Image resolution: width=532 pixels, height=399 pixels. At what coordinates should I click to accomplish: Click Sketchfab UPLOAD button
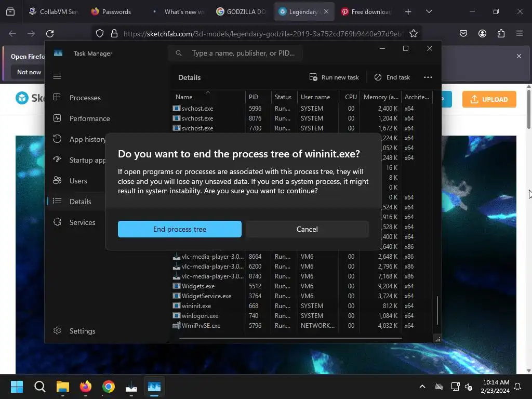coord(489,99)
